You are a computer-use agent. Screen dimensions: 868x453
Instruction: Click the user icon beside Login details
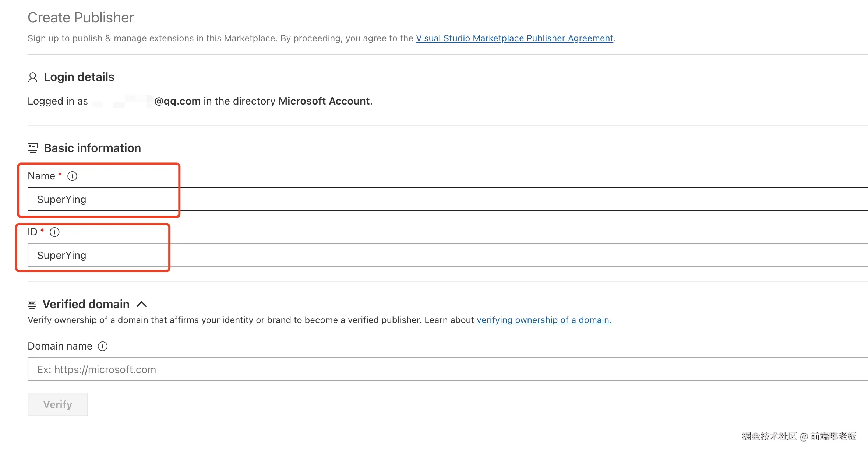(33, 77)
